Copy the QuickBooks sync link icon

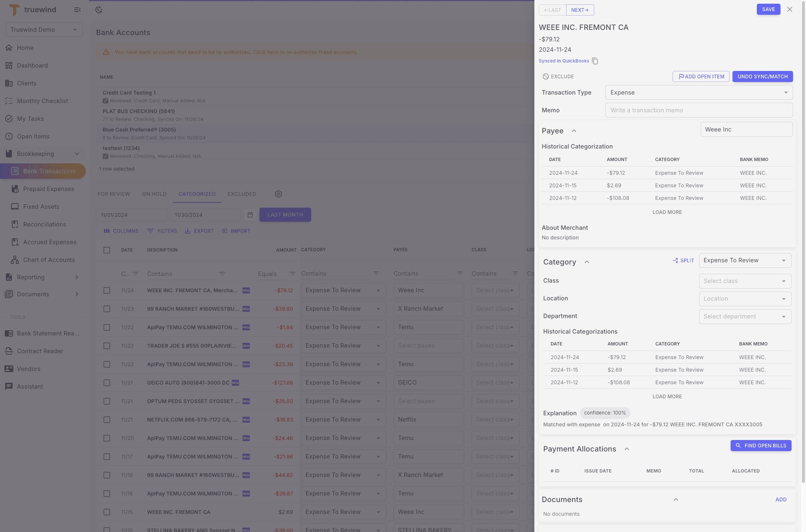coord(595,61)
